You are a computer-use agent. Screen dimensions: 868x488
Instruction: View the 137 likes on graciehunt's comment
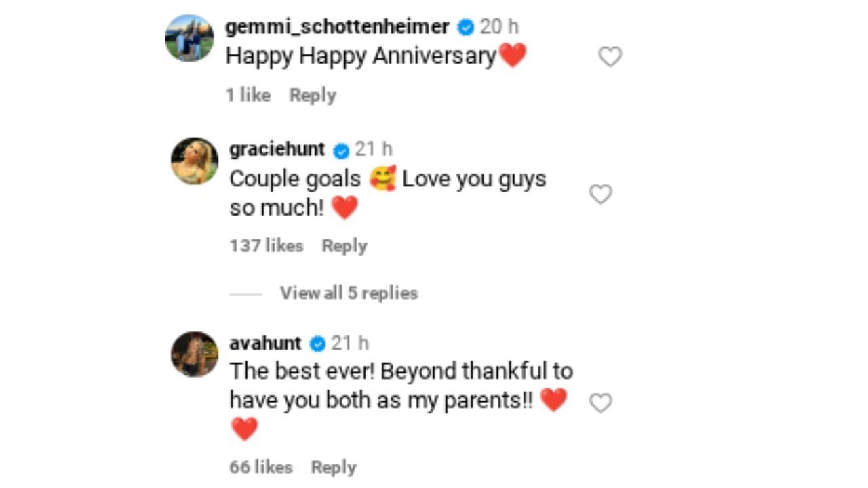click(267, 245)
